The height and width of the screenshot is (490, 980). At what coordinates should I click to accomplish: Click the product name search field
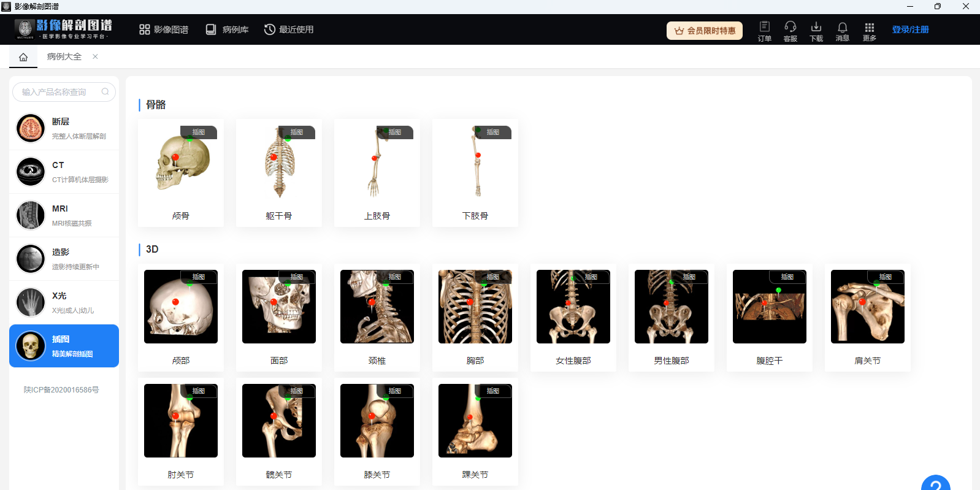(x=58, y=92)
